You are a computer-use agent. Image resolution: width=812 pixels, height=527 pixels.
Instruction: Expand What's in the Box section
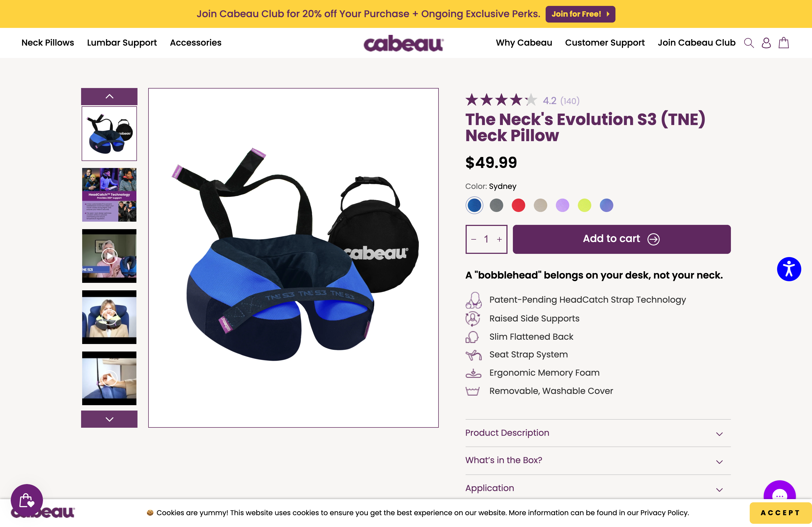click(x=598, y=460)
